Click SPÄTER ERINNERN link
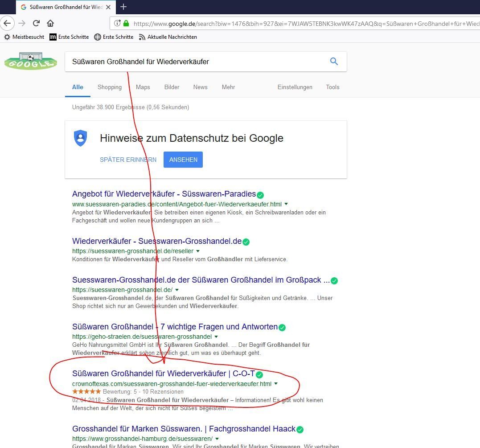 click(x=128, y=160)
